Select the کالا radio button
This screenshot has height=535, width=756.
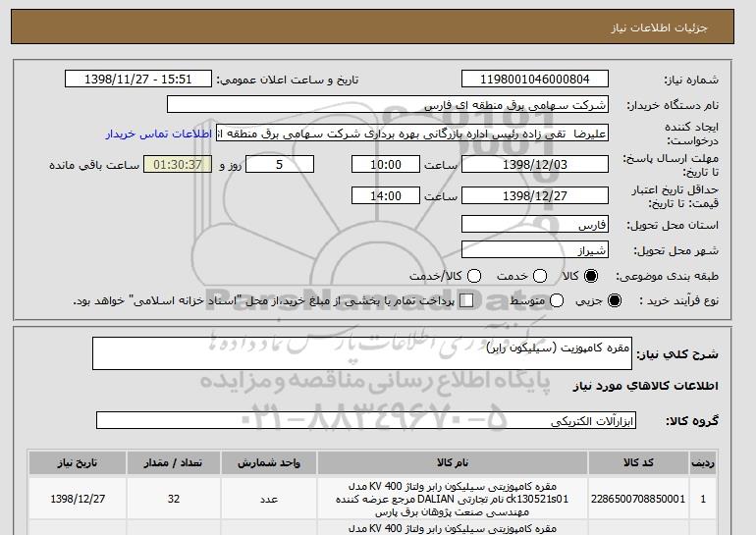pyautogui.click(x=591, y=276)
